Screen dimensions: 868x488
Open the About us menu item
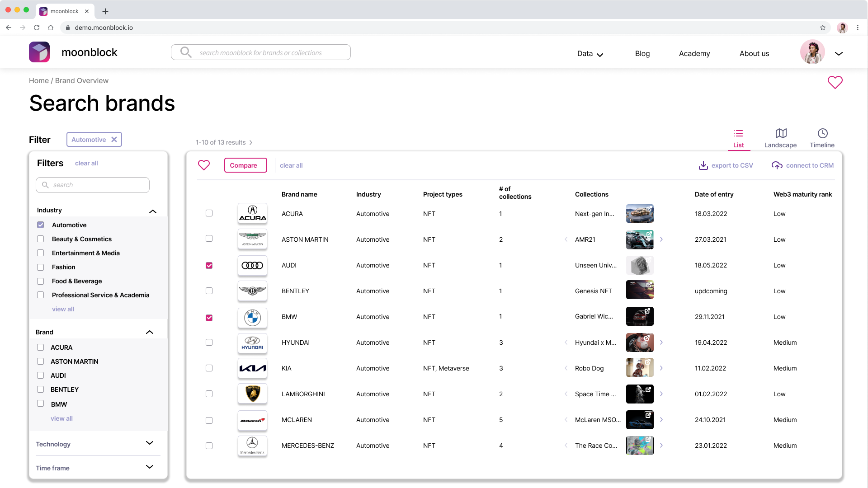click(x=754, y=53)
